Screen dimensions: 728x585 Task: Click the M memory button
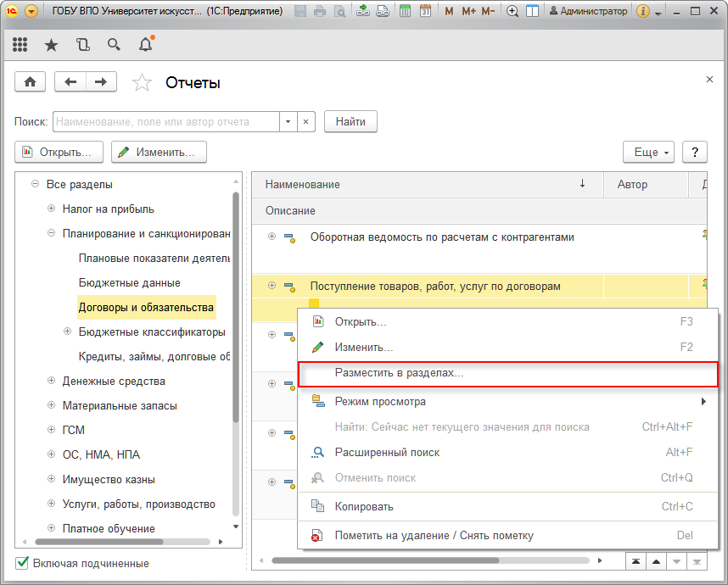click(449, 11)
